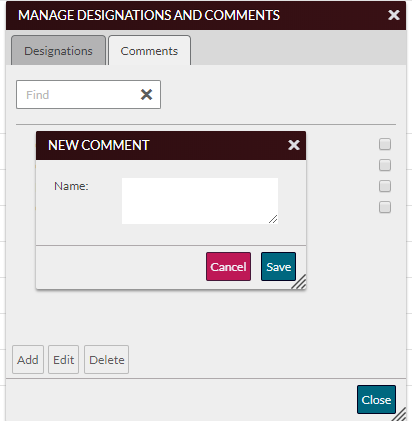Tick the fourth checkbox in the list
Viewport: 412px width, 424px height.
[385, 207]
